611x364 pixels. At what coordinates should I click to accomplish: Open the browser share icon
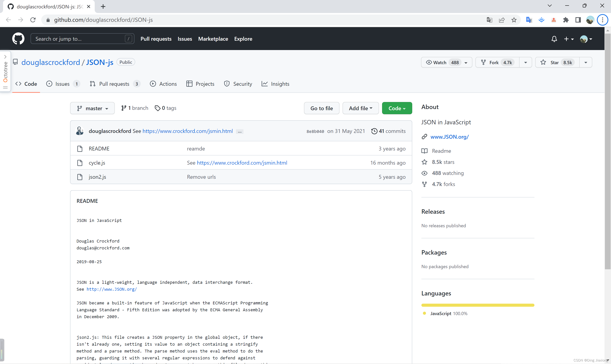502,20
